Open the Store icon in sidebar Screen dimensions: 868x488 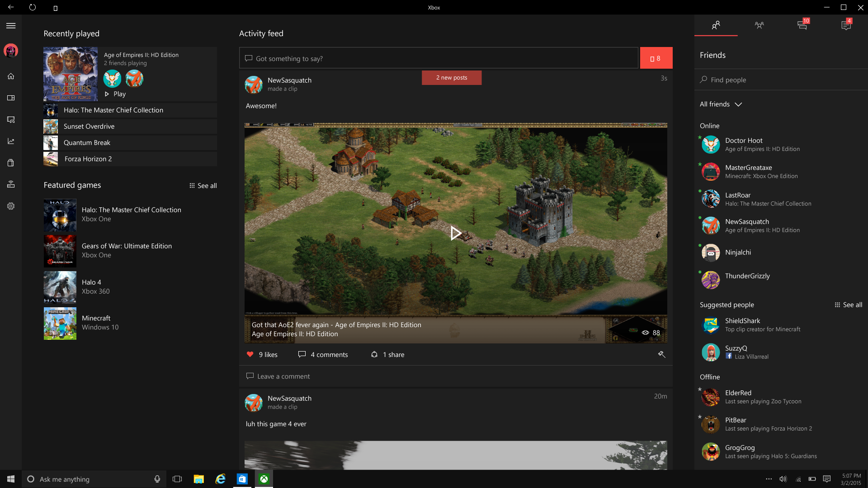(11, 162)
